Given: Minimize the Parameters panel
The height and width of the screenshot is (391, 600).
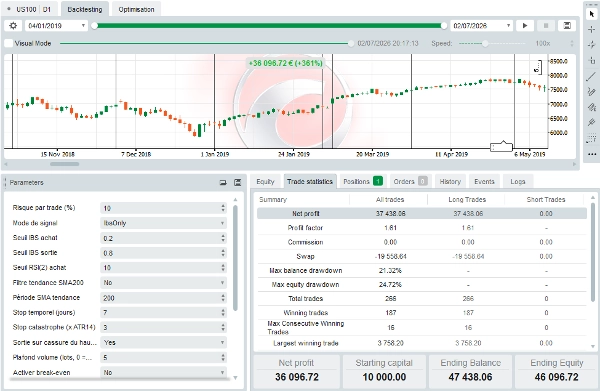Looking at the screenshot, I should [x=223, y=182].
